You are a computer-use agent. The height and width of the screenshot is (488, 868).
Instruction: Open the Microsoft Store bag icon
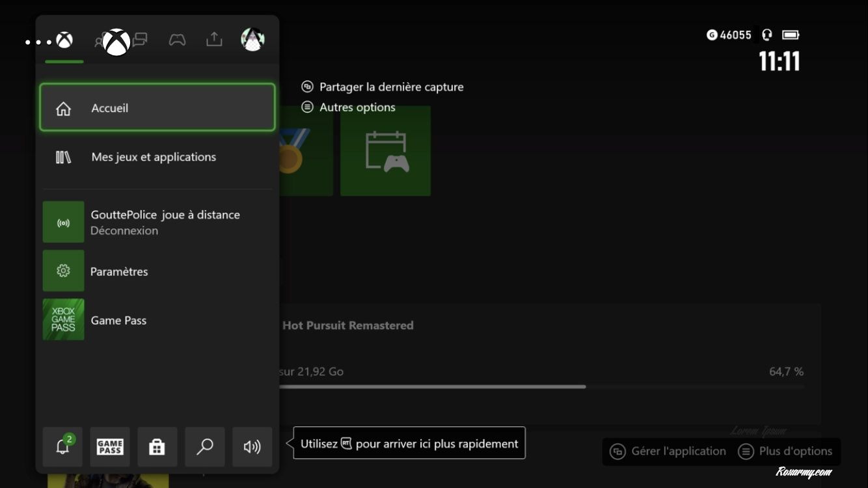pos(157,447)
